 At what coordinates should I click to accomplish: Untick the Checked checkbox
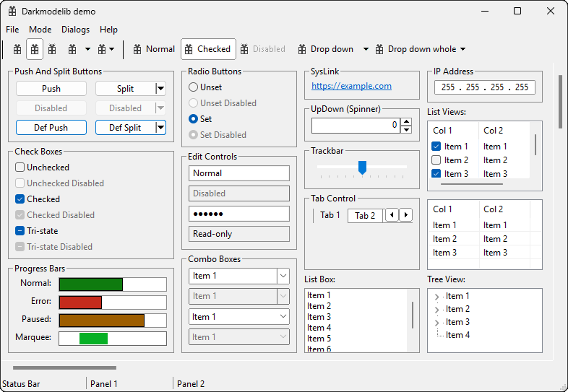20,199
